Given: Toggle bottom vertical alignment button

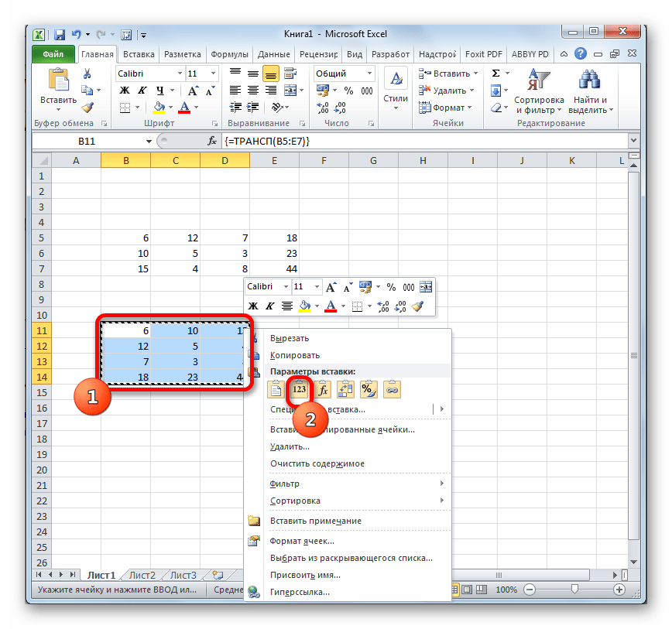Looking at the screenshot, I should 271,73.
